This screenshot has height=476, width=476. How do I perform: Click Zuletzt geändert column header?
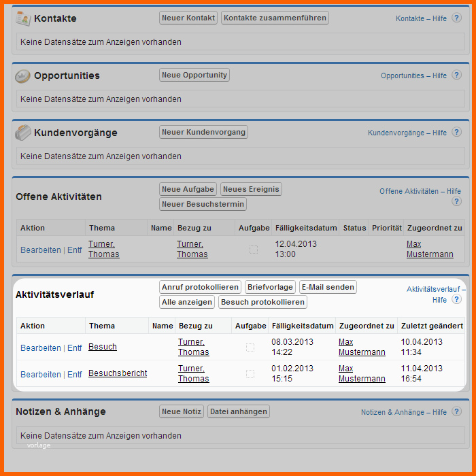tap(432, 326)
